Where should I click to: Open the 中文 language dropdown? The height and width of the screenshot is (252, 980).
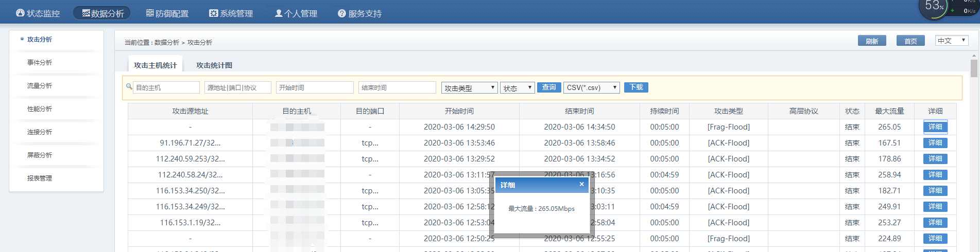coord(952,41)
